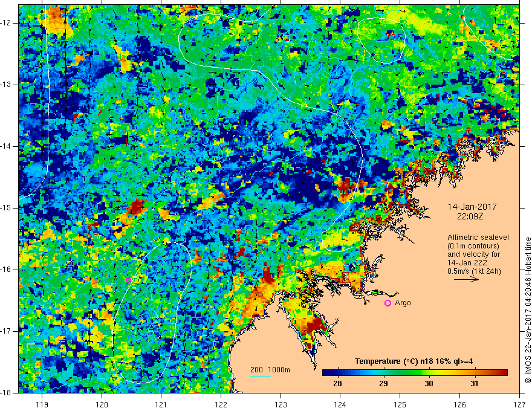Click longitude axis label 125

(x=400, y=404)
